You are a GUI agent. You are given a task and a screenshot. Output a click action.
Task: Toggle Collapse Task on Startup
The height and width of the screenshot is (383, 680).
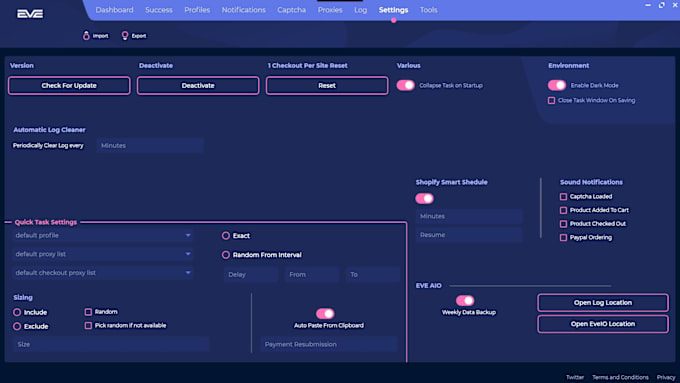[405, 85]
